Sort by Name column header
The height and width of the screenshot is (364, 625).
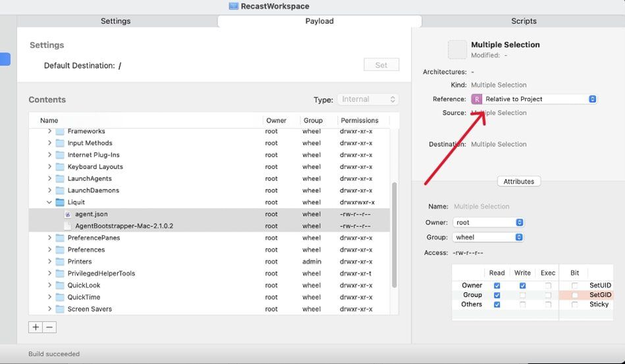click(146, 120)
